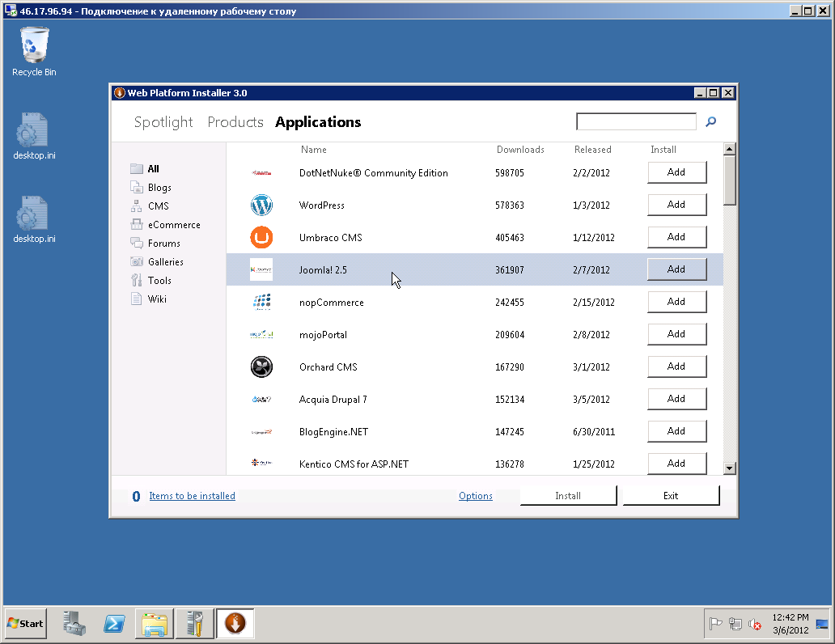
Task: Click the search magnifier icon
Action: click(710, 122)
